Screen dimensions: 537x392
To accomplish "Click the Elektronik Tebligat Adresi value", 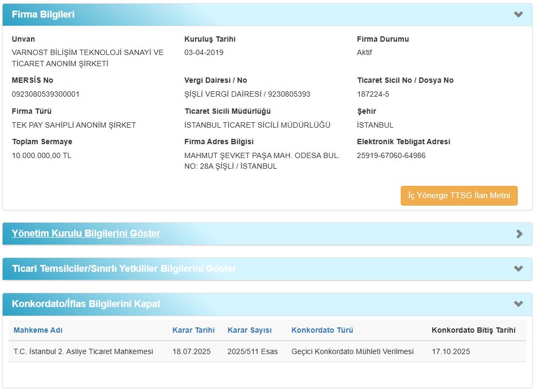I will coord(391,155).
